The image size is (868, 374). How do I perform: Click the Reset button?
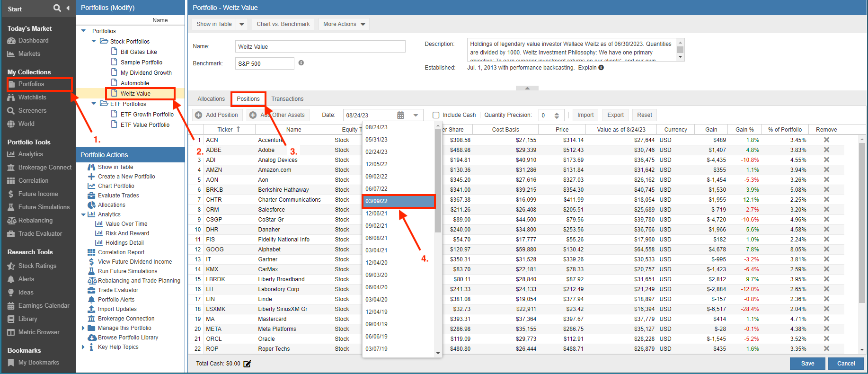coord(644,115)
